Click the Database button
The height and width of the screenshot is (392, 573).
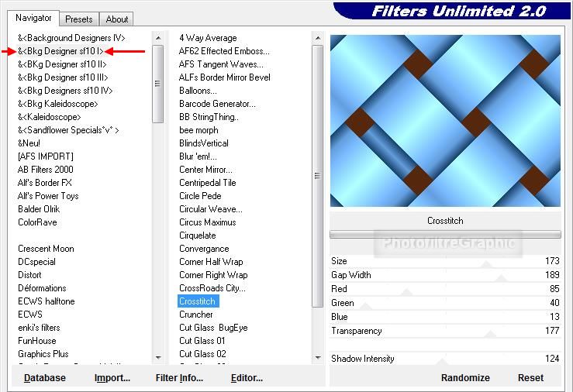pyautogui.click(x=45, y=378)
